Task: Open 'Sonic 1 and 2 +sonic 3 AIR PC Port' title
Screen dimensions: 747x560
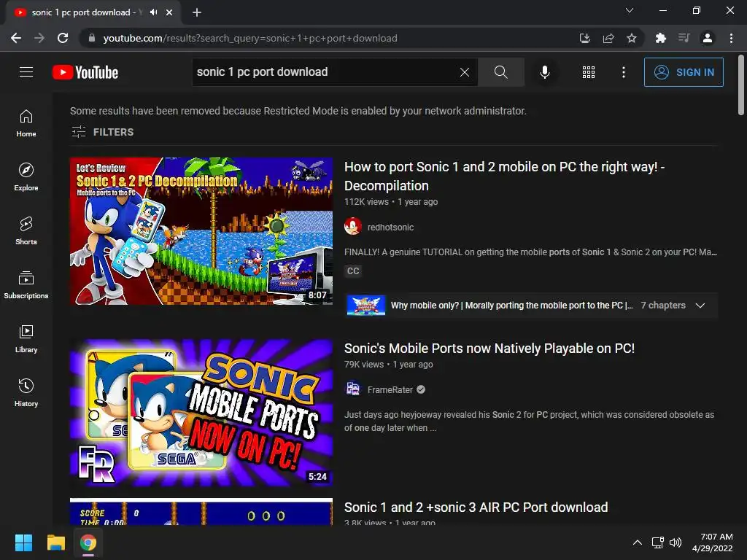Action: tap(476, 507)
